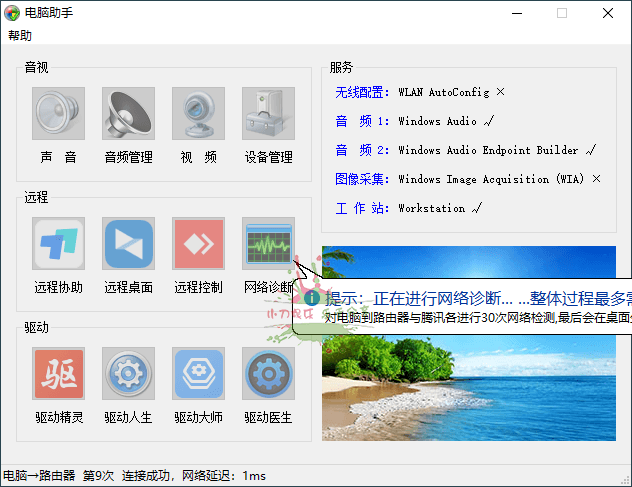The height and width of the screenshot is (487, 632).
Task: Launch 驱动大师 driver master
Action: (x=198, y=374)
